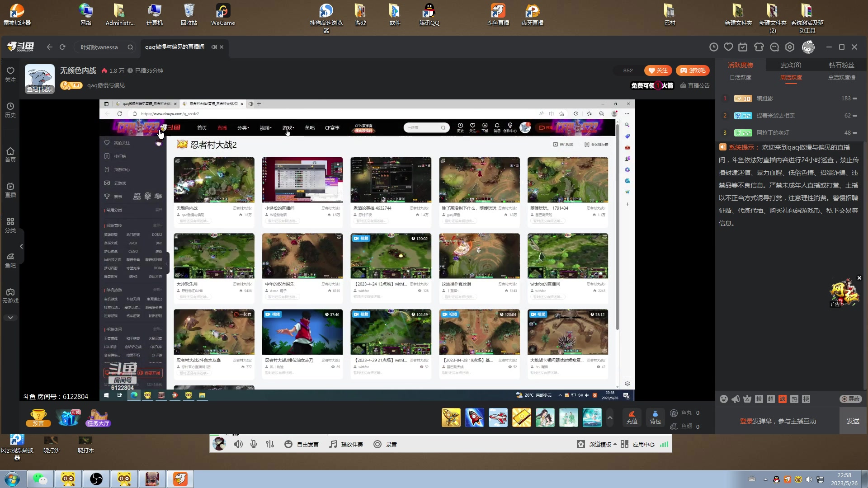
Task: Open 历史 history in the left sidebar
Action: point(10,110)
